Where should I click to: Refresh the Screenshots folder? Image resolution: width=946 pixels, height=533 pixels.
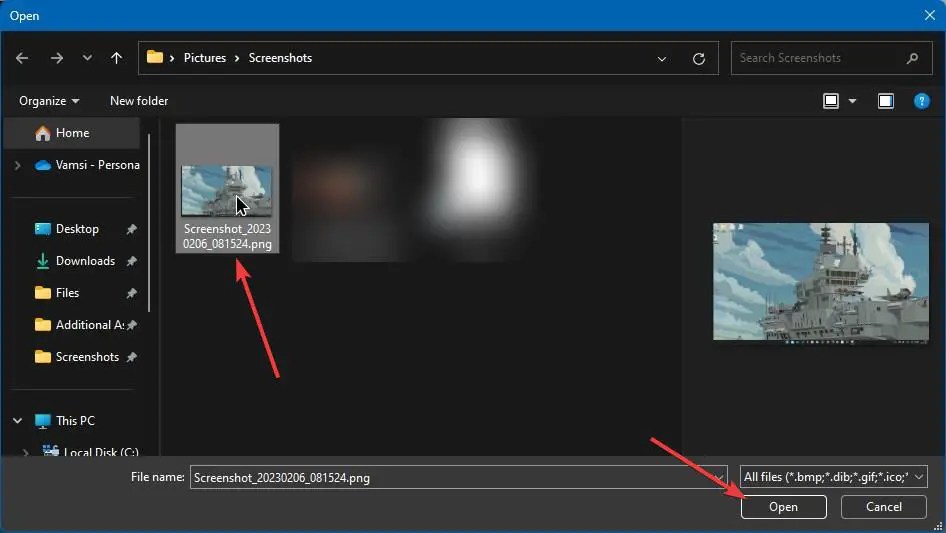tap(699, 59)
